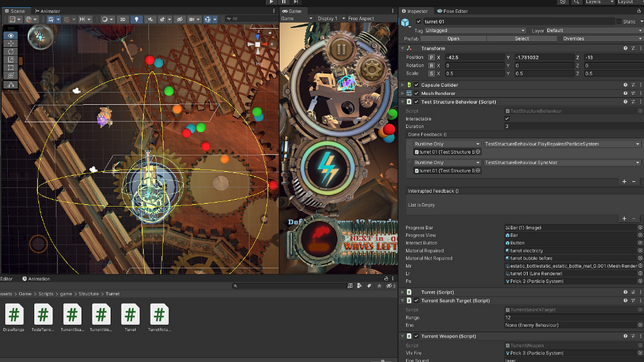The width and height of the screenshot is (644, 362).
Task: Toggle the turret 01 active checkbox
Action: point(418,22)
